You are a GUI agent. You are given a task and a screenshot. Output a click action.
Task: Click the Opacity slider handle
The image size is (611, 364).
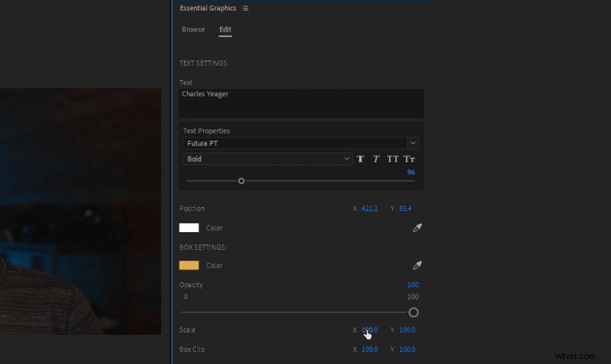(414, 312)
